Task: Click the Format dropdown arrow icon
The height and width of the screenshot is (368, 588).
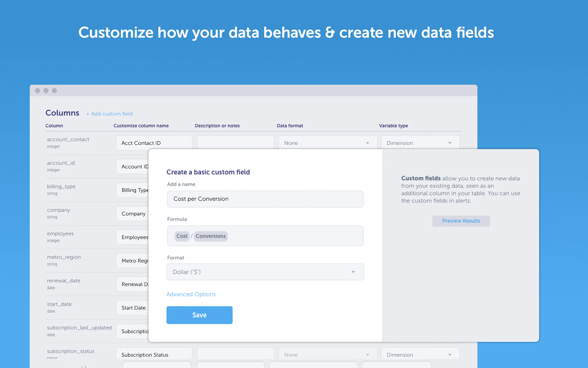Action: [353, 272]
